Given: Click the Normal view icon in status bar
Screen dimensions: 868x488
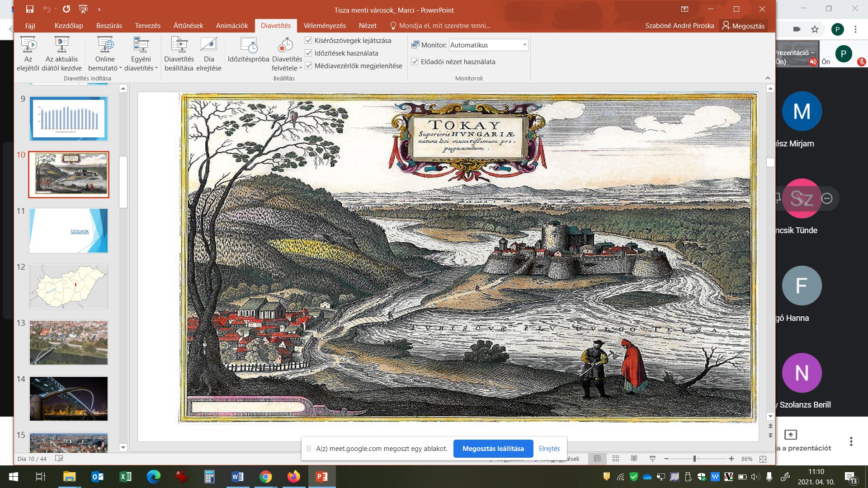Looking at the screenshot, I should click(597, 459).
